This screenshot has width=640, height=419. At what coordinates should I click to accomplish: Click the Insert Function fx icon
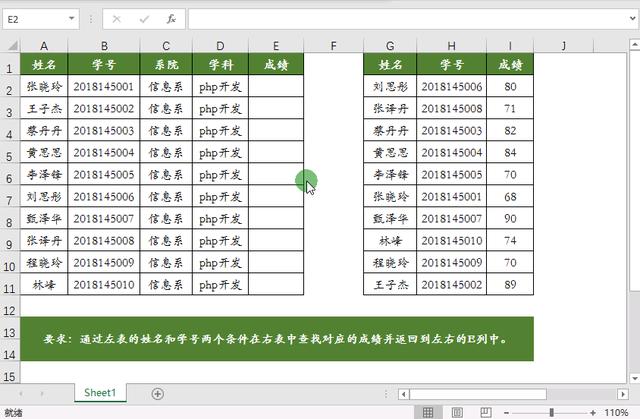[171, 19]
